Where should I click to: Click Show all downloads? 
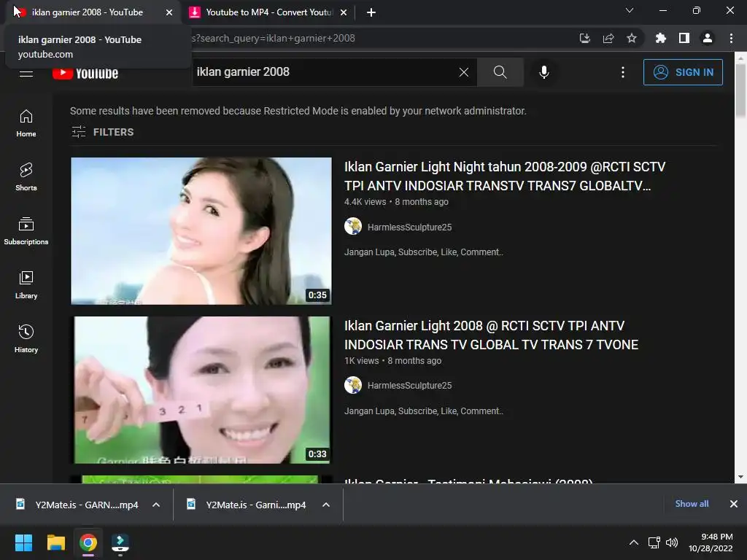coord(692,504)
